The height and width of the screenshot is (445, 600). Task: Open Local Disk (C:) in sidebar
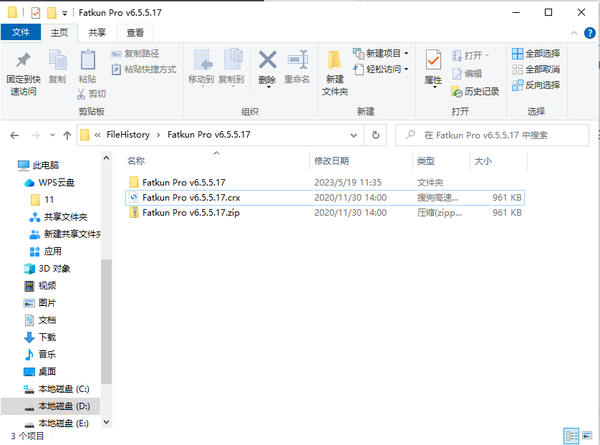(57, 389)
